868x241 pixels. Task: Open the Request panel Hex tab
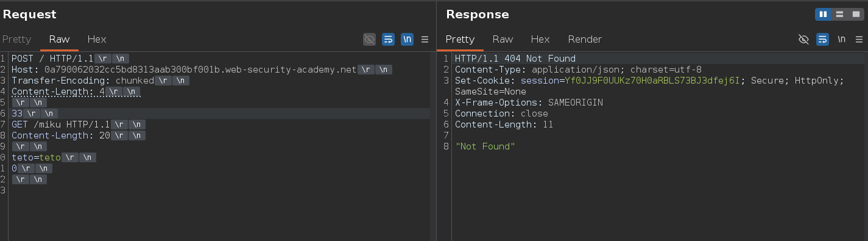pos(97,39)
